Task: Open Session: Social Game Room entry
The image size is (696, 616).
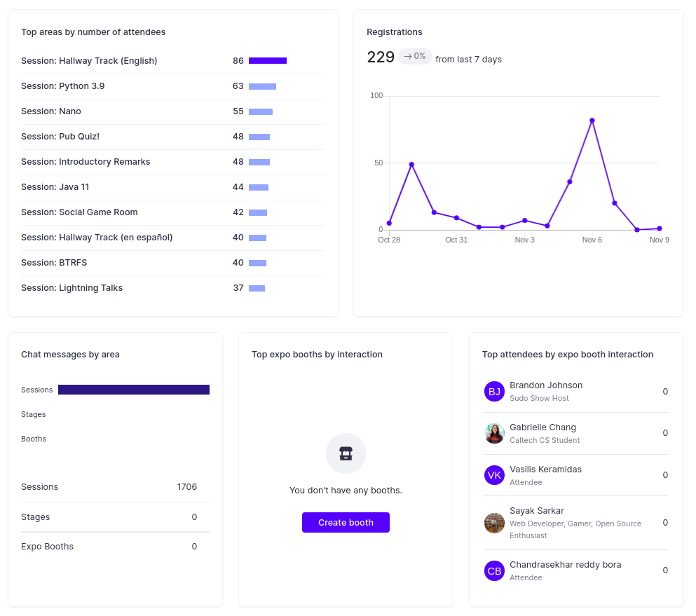Action: click(172, 212)
